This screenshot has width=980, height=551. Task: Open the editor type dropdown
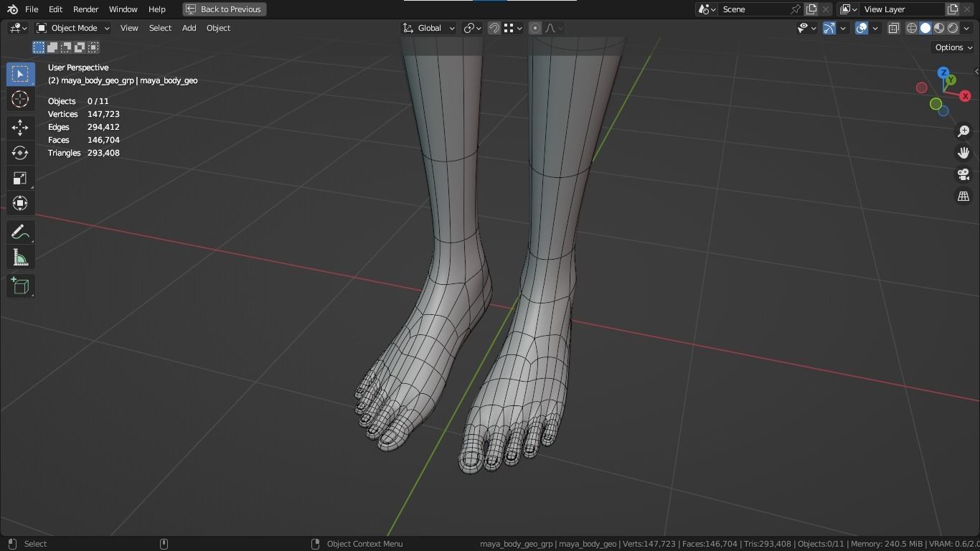(18, 28)
